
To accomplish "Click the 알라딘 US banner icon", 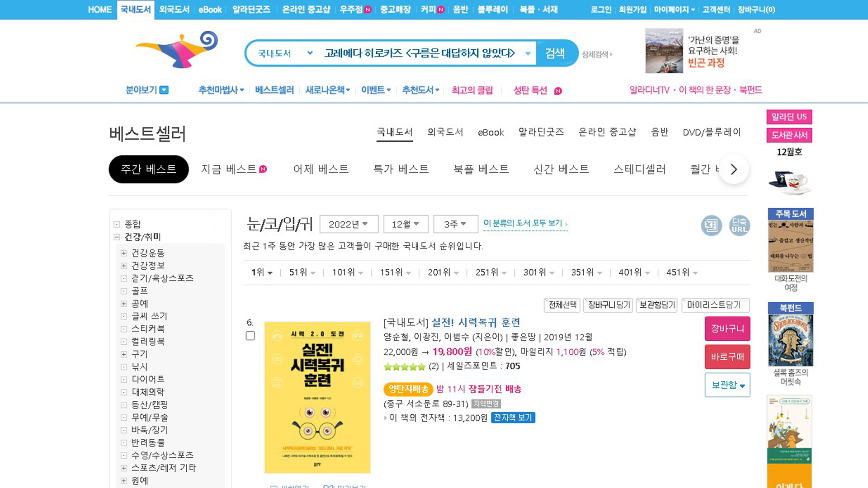I will pyautogui.click(x=789, y=117).
